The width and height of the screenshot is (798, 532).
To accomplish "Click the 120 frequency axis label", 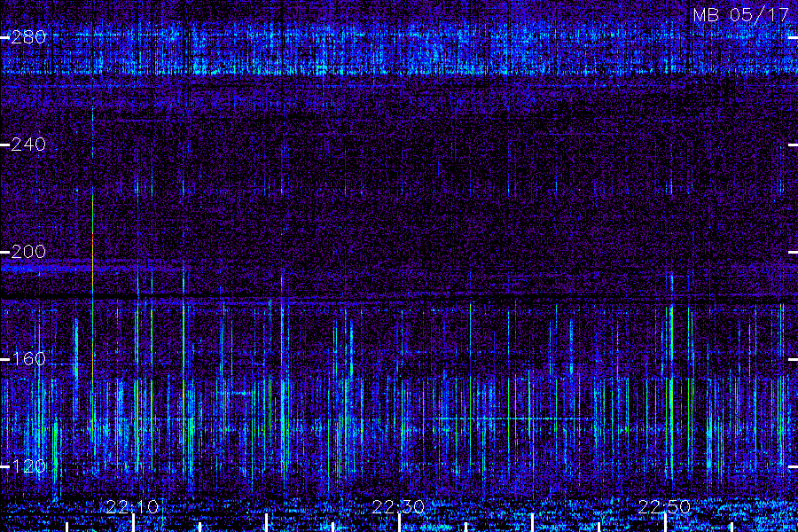I will click(x=28, y=466).
